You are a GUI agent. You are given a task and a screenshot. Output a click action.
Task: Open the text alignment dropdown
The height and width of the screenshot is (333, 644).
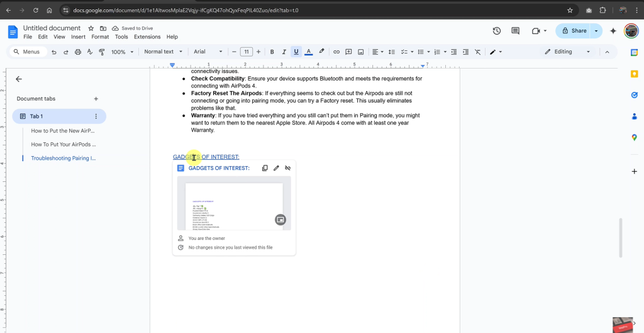378,52
